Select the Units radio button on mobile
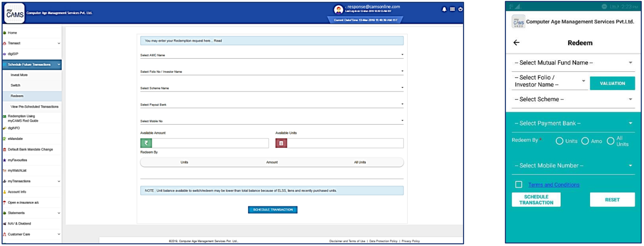This screenshot has height=246, width=644. pos(559,141)
